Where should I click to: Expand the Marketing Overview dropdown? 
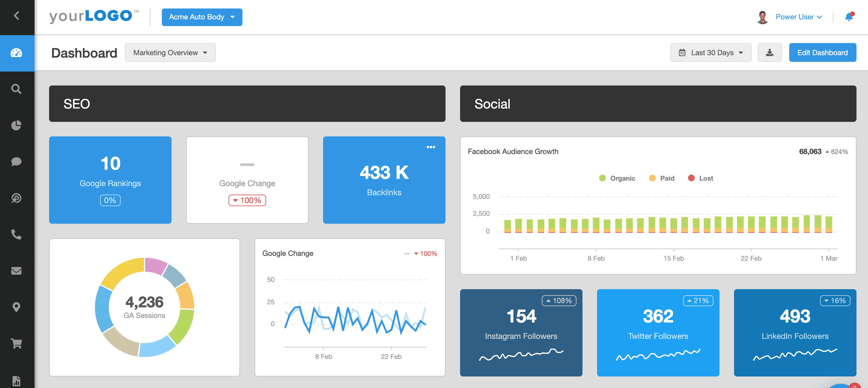click(x=170, y=52)
